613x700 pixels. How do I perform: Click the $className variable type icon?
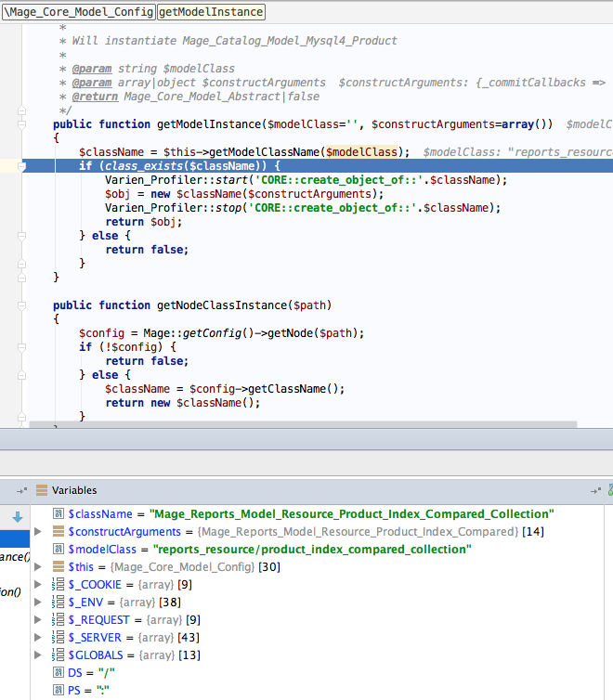pos(58,513)
